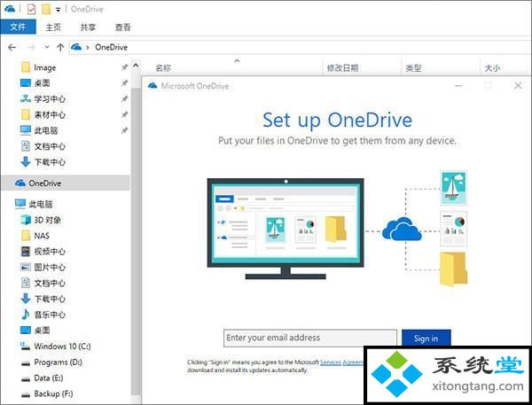Screen dimensions: 532x405
Task: Open recent locations dropdown chevron
Action: point(47,47)
